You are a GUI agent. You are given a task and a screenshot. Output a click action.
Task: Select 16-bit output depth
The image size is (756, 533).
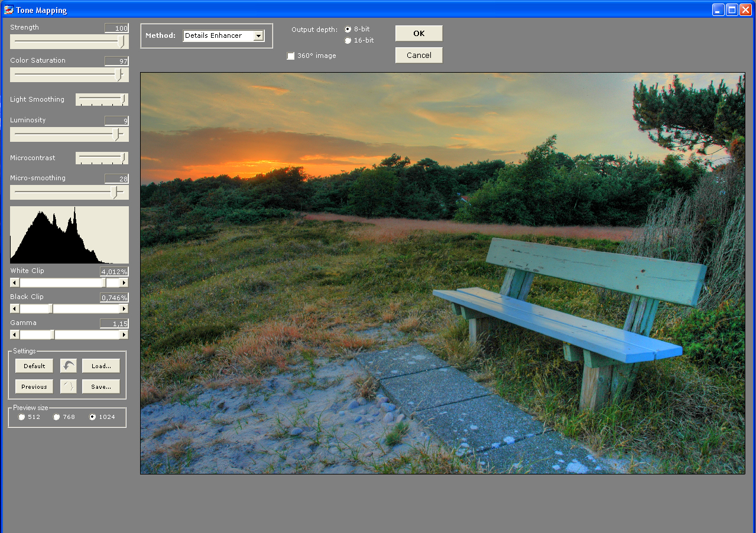click(348, 40)
